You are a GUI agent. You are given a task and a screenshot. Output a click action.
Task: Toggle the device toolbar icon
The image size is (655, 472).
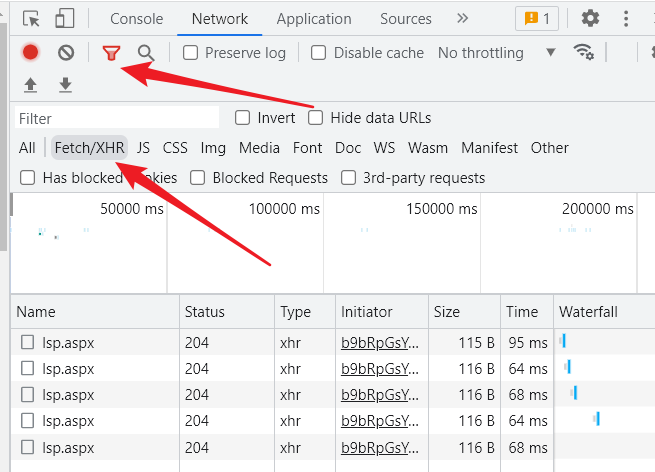tap(64, 19)
